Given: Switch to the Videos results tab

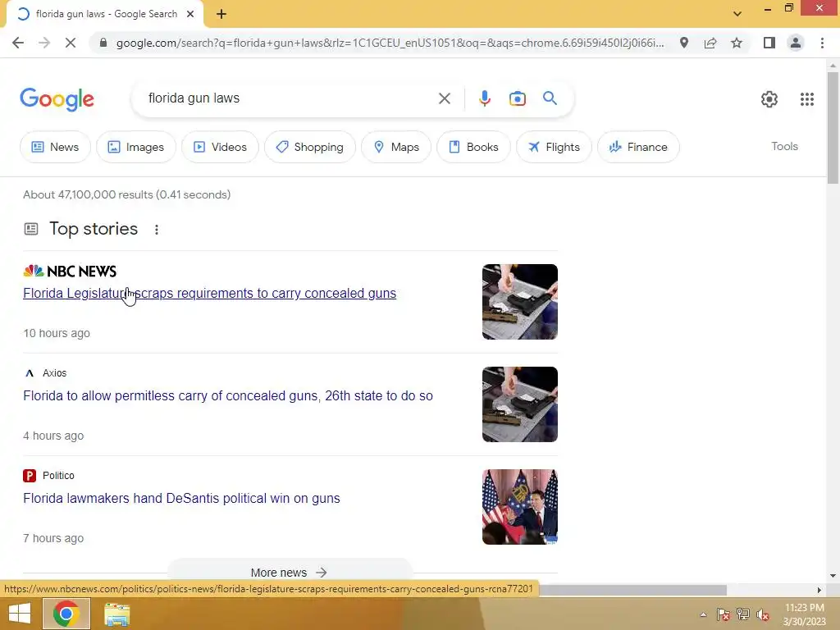Looking at the screenshot, I should pos(220,147).
